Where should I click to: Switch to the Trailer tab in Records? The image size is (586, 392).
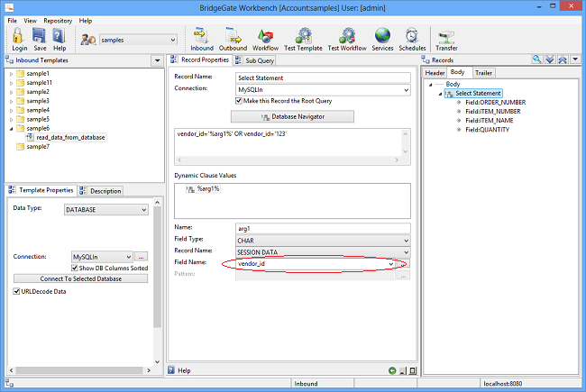pos(483,73)
